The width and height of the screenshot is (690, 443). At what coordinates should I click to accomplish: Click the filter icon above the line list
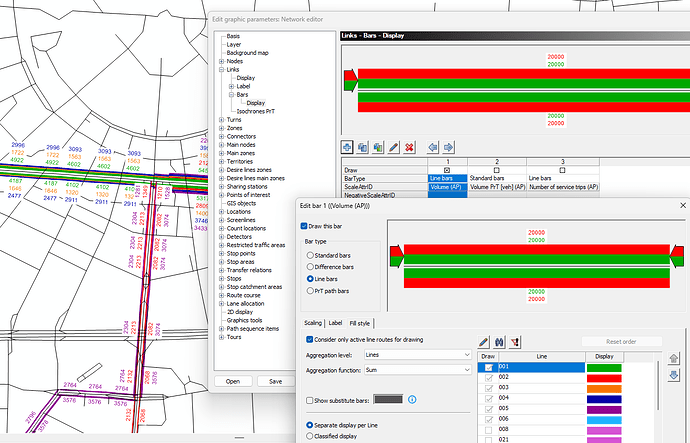[515, 342]
